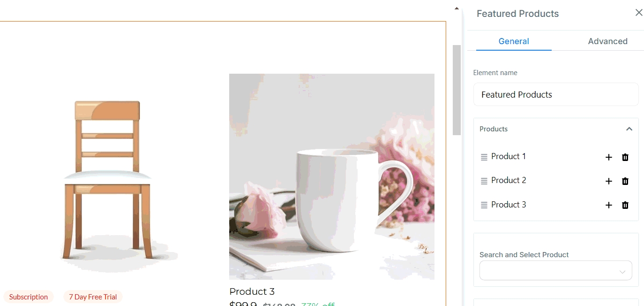Close the Featured Products panel
Image resolution: width=644 pixels, height=306 pixels.
tap(639, 13)
